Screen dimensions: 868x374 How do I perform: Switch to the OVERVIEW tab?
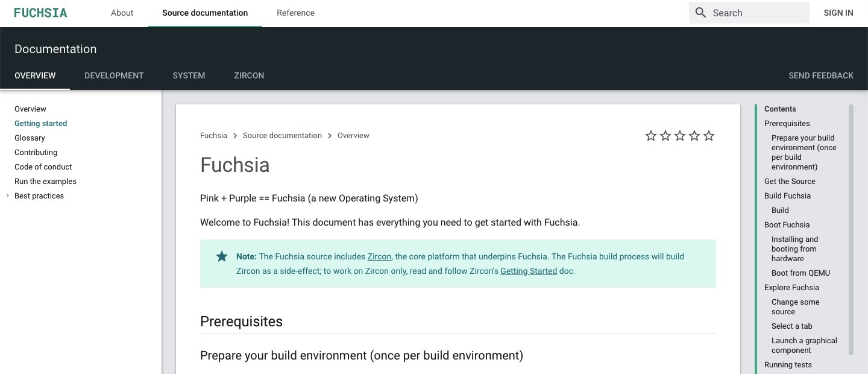click(35, 75)
